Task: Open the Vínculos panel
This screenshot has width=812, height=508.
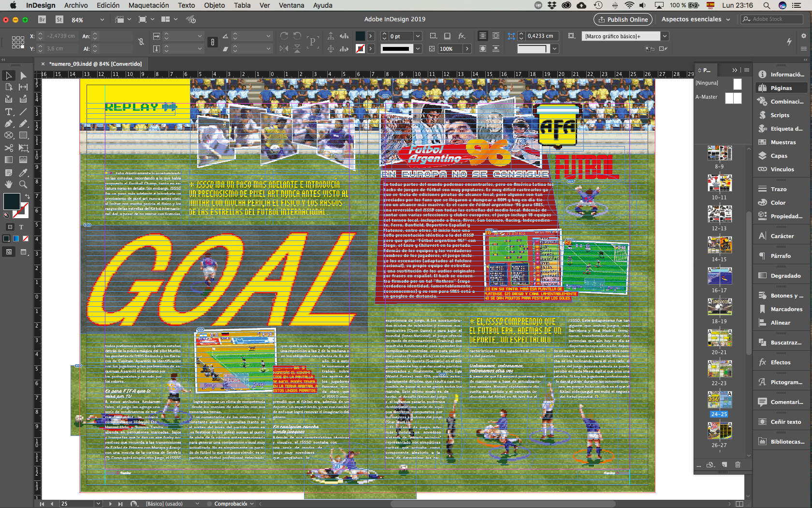Action: tap(781, 169)
